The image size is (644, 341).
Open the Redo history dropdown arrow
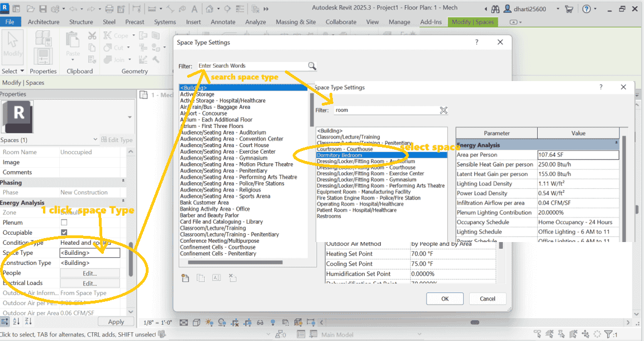[99, 8]
